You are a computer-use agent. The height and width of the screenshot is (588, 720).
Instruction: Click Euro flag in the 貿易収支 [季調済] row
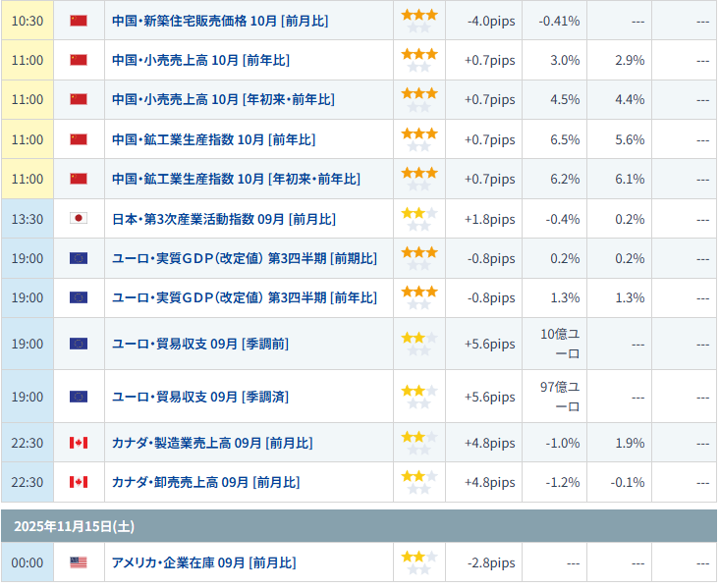[79, 397]
